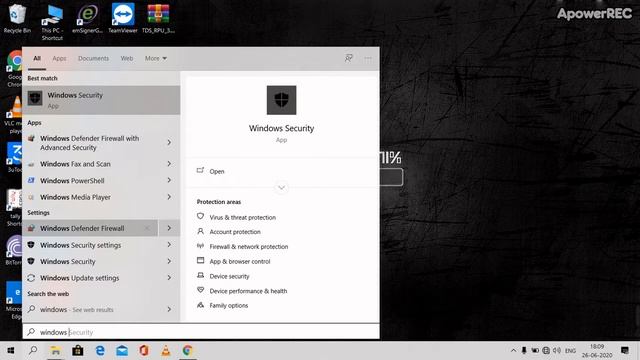Image resolution: width=640 pixels, height=360 pixels.
Task: Switch to Web search tab
Action: point(127,58)
